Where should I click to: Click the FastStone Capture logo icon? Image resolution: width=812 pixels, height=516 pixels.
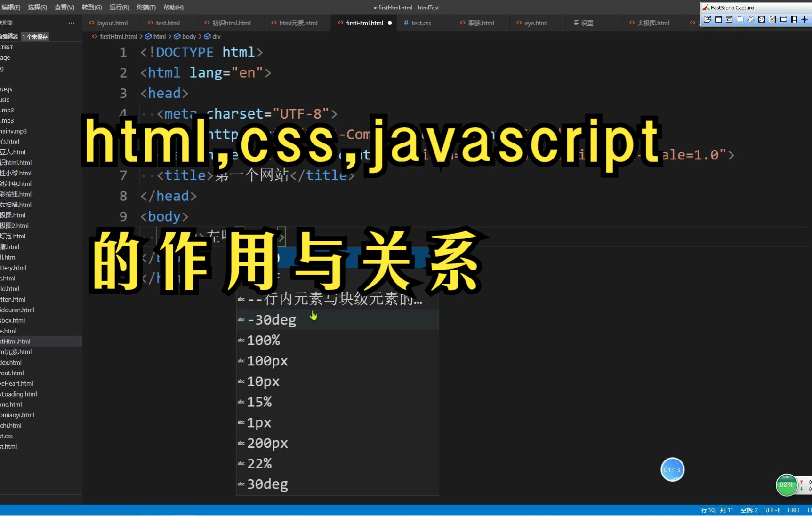coord(706,8)
